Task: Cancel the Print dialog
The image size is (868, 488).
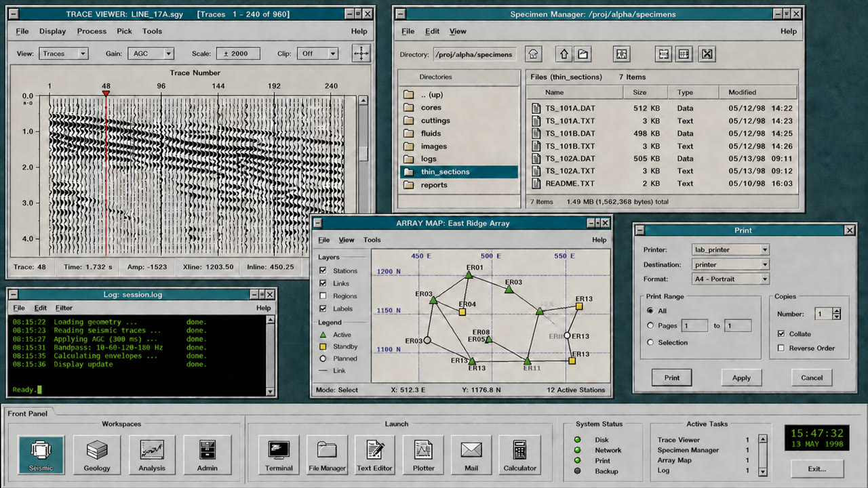Action: click(812, 378)
